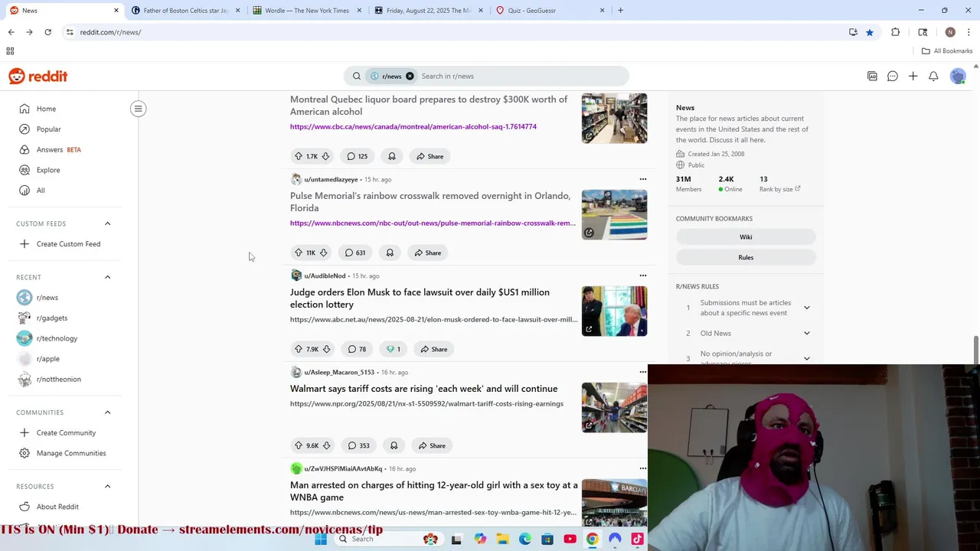The width and height of the screenshot is (980, 551).
Task: Give award to the Walmart tariff post
Action: point(394,445)
